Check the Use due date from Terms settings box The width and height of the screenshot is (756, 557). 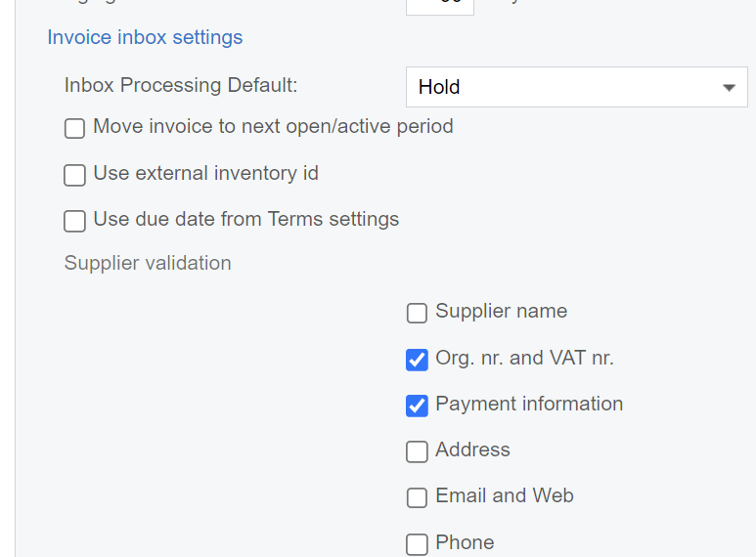pyautogui.click(x=74, y=221)
